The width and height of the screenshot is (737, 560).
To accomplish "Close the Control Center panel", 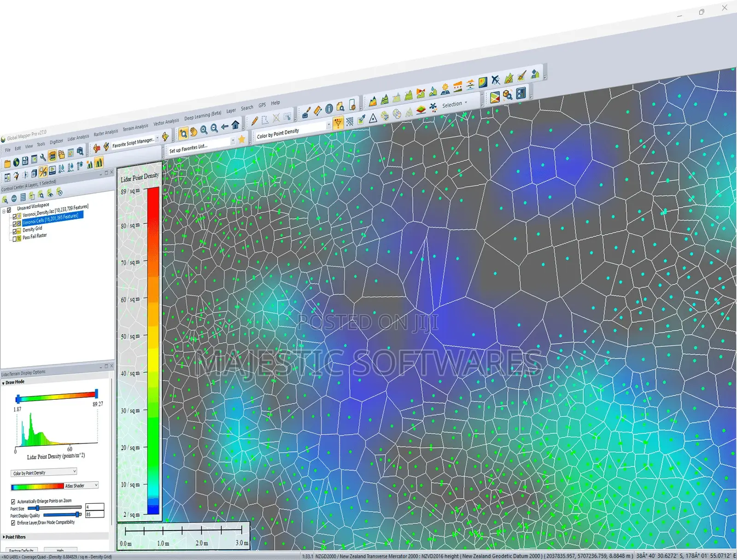I will (111, 172).
